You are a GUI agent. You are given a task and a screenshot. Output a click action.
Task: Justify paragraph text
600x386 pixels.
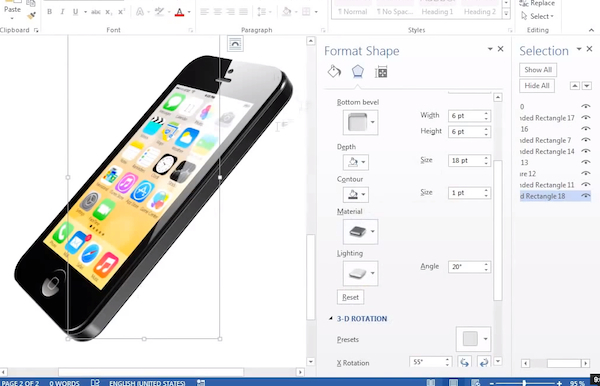tap(243, 12)
